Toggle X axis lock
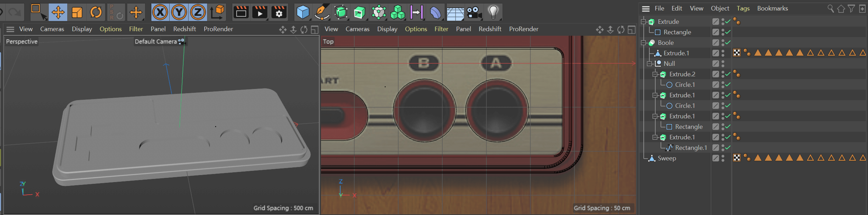 [160, 12]
